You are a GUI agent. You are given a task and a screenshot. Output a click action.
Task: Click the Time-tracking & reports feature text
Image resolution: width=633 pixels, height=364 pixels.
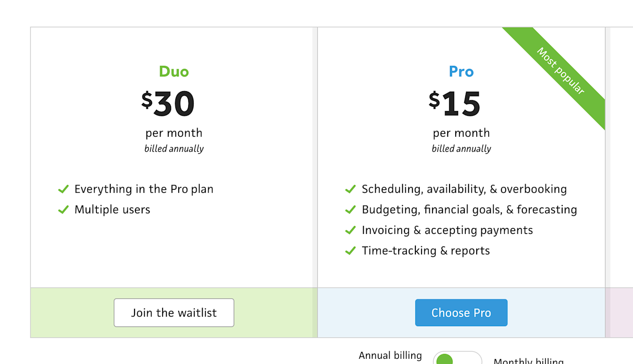(425, 251)
